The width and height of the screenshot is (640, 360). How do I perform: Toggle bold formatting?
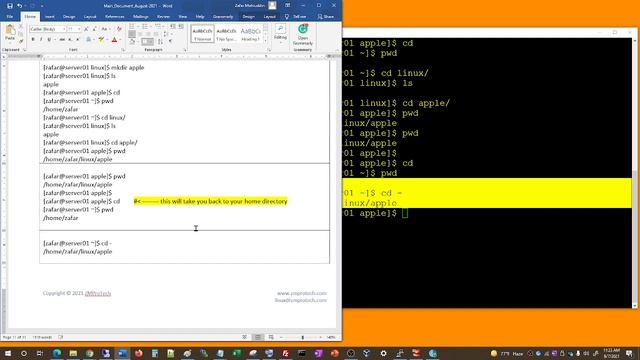pos(33,40)
